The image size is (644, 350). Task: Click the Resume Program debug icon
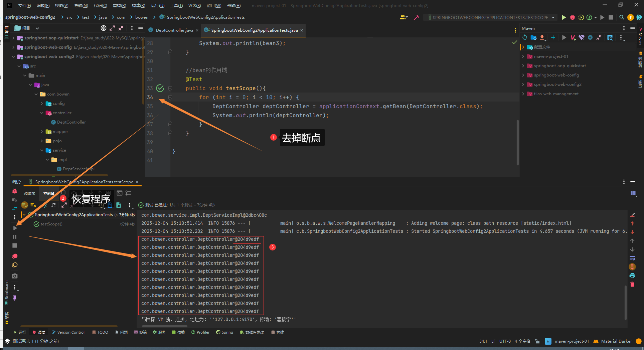(x=15, y=228)
